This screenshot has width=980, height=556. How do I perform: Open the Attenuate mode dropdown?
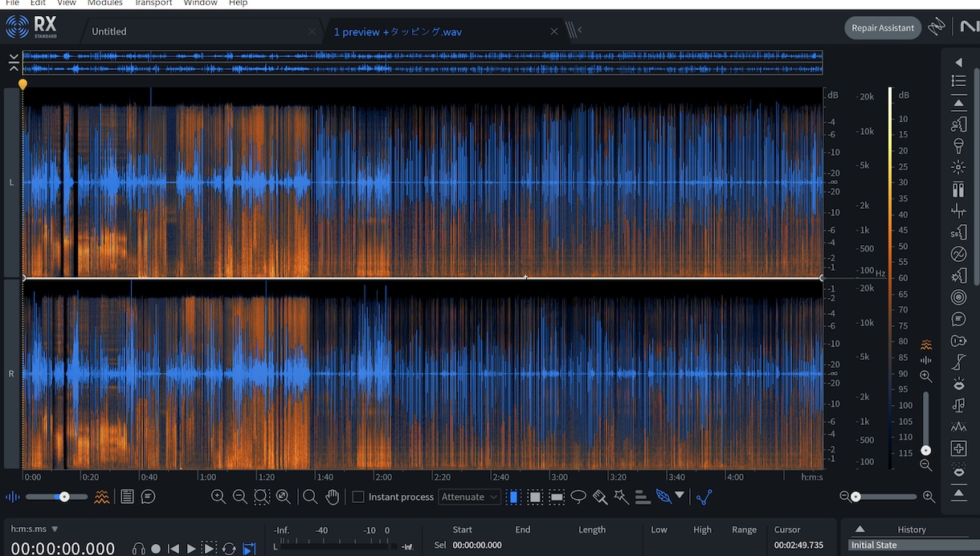(469, 497)
